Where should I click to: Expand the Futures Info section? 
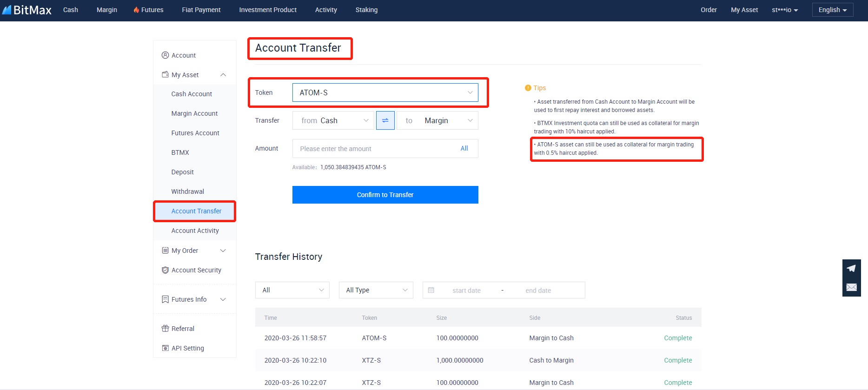(223, 299)
